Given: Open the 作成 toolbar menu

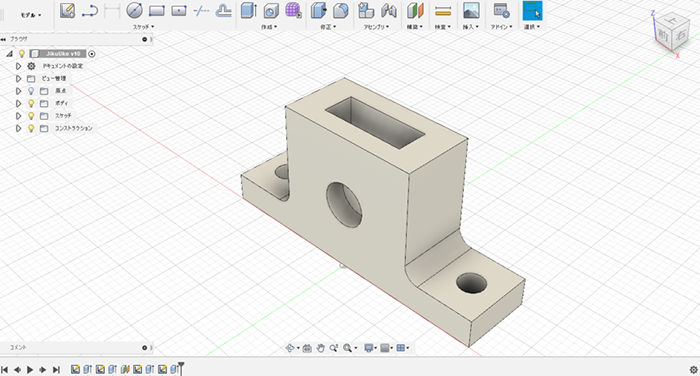Looking at the screenshot, I should [x=269, y=27].
